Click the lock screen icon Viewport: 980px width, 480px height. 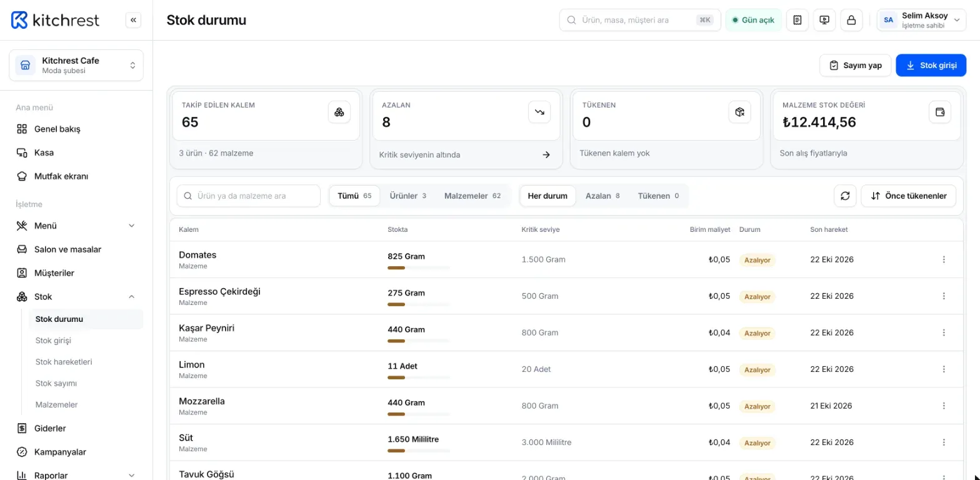pos(851,20)
